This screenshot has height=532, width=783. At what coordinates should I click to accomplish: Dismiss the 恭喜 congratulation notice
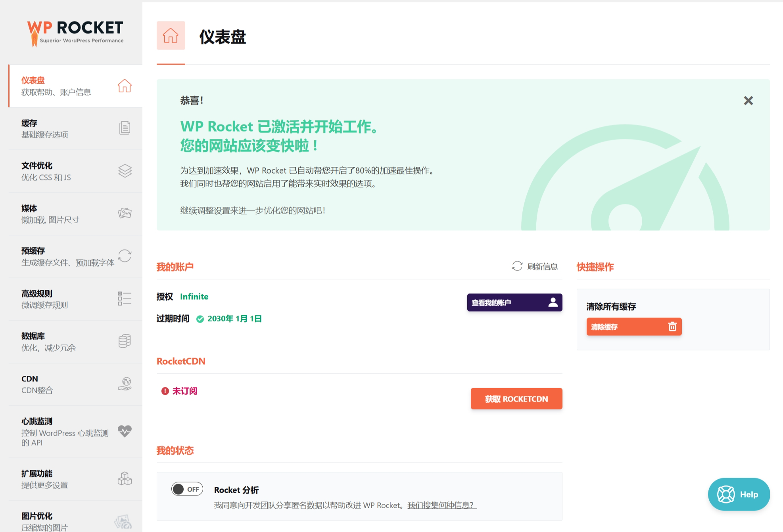(748, 101)
